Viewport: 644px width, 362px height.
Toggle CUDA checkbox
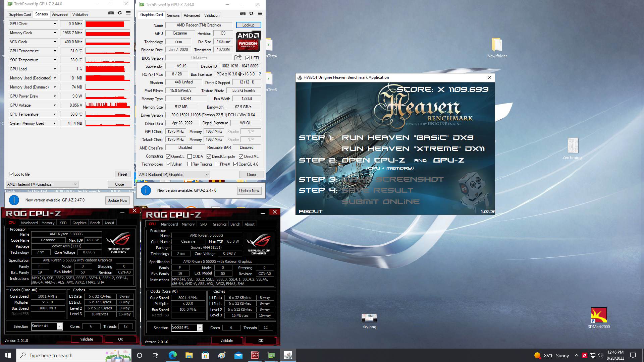(190, 157)
